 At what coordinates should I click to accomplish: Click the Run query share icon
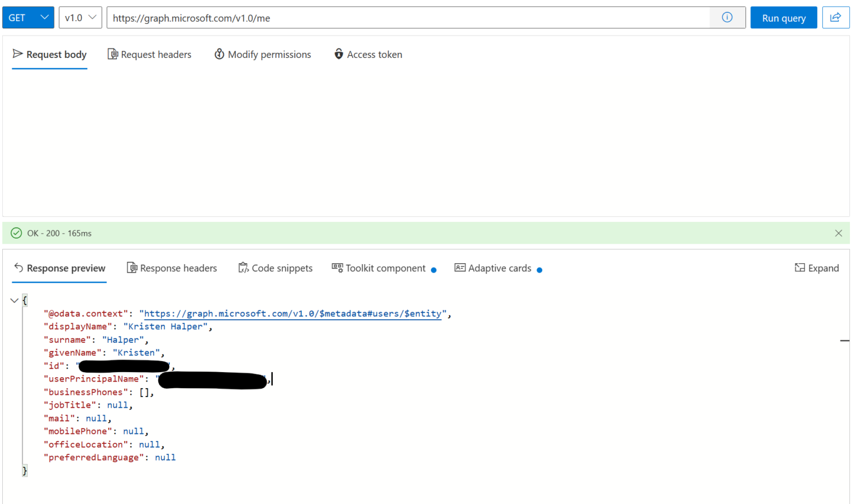(836, 17)
